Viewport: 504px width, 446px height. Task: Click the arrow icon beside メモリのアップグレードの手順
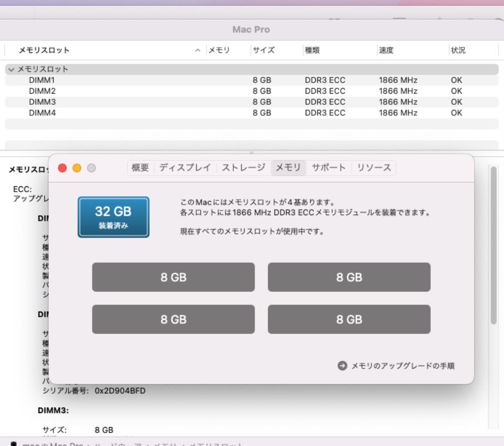(342, 366)
